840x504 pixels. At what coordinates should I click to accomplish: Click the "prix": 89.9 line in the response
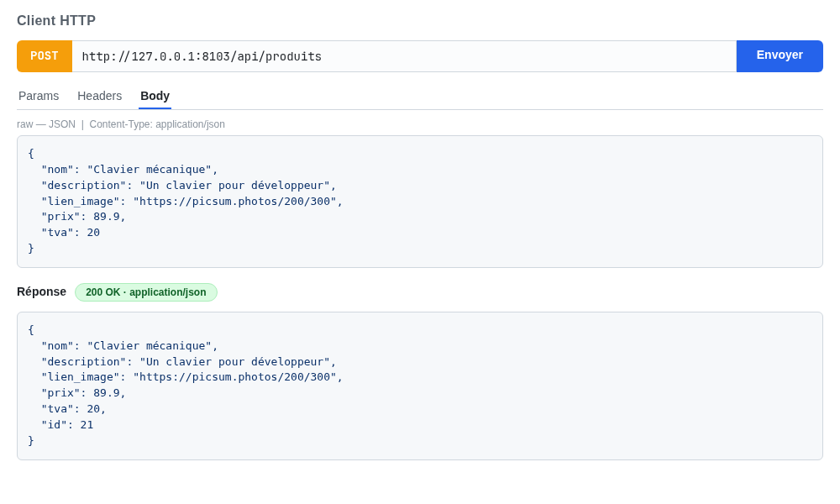[x=83, y=393]
